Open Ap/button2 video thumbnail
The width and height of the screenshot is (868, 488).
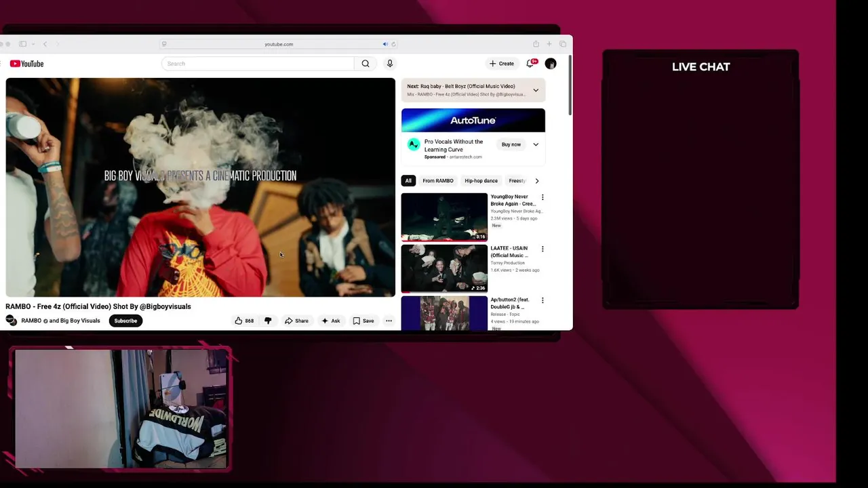pyautogui.click(x=444, y=313)
